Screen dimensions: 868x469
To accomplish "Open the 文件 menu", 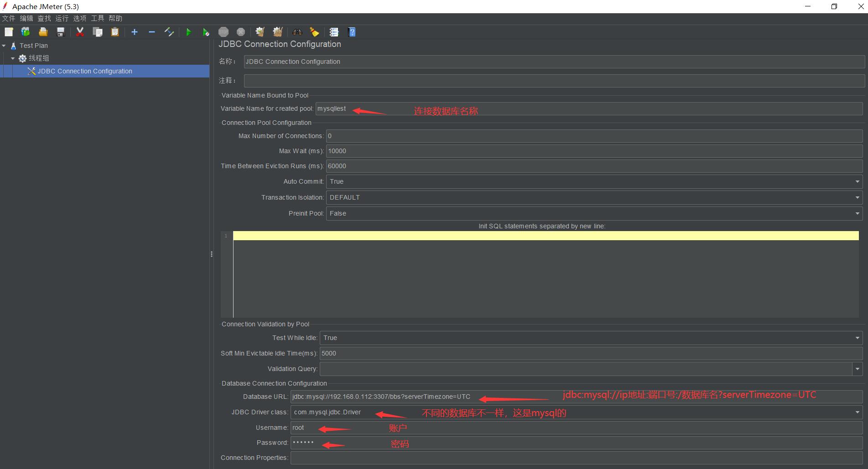I will coord(9,18).
